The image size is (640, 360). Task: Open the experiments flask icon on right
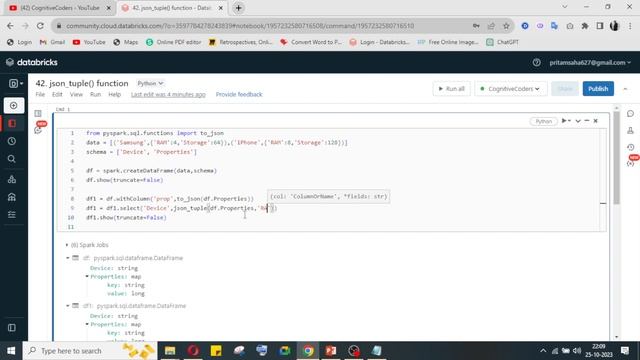[630, 131]
